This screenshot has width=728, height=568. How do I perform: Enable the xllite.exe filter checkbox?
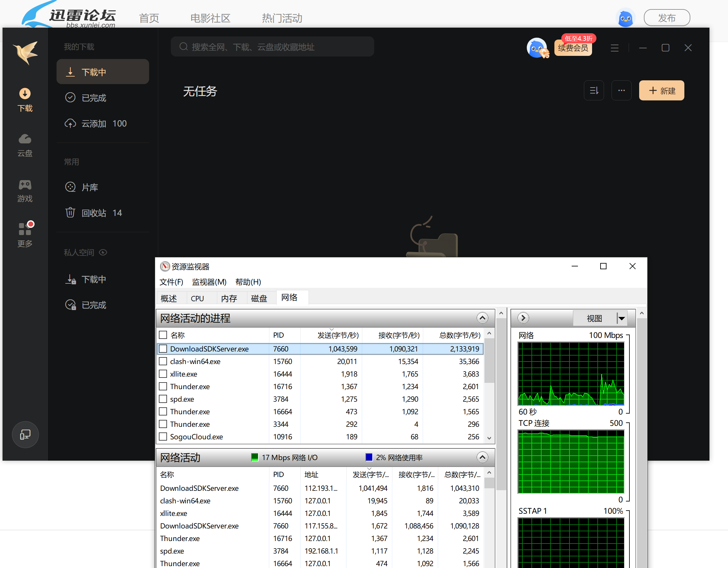tap(163, 374)
